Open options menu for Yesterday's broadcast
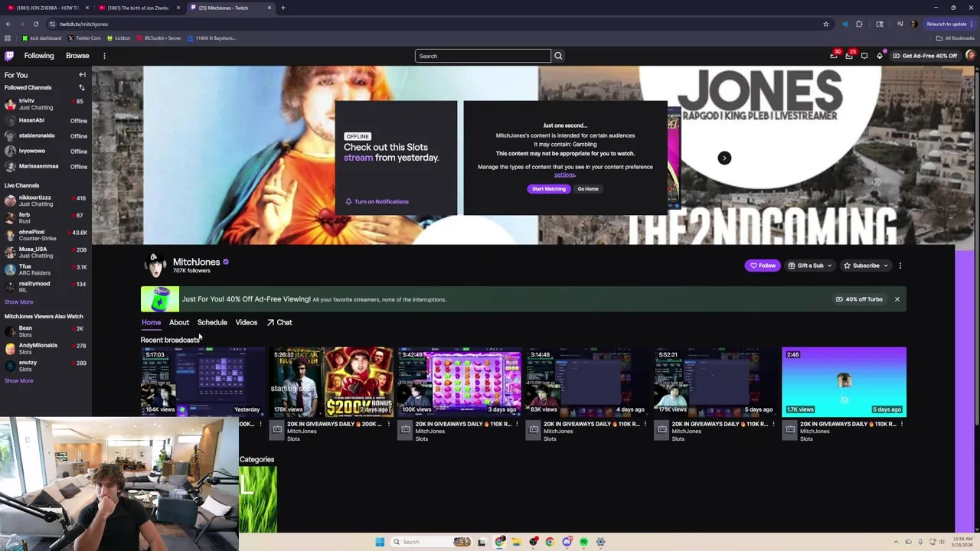980x551 pixels. point(260,424)
